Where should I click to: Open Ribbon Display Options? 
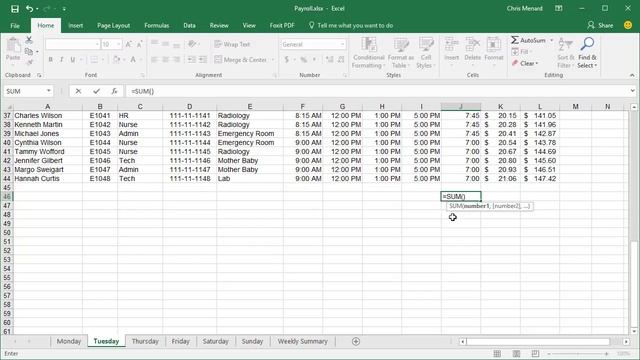coord(559,9)
